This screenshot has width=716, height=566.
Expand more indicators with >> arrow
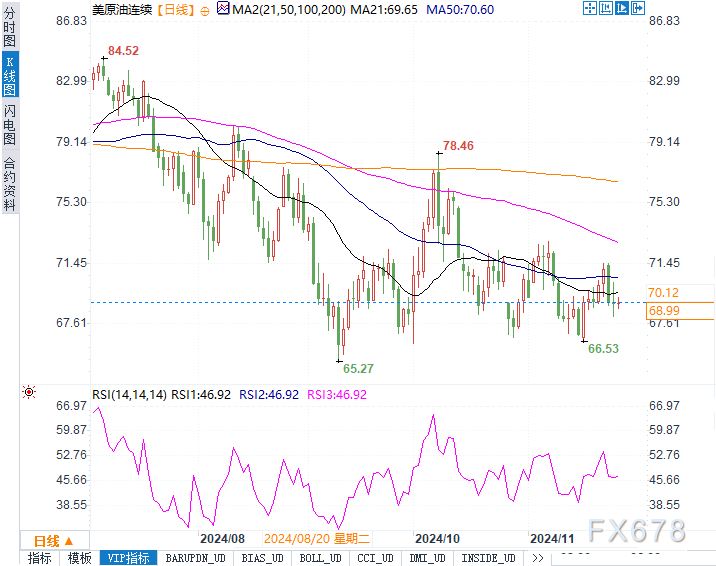tap(537, 558)
